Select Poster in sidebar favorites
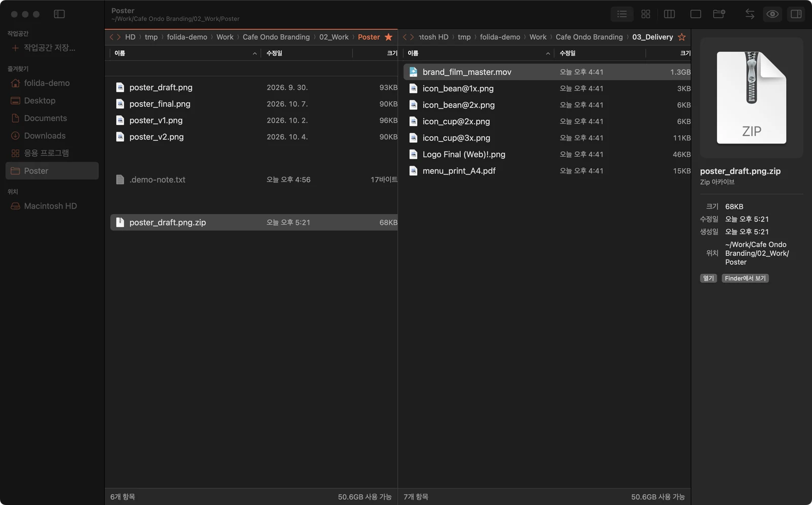Image resolution: width=812 pixels, height=505 pixels. pos(52,171)
